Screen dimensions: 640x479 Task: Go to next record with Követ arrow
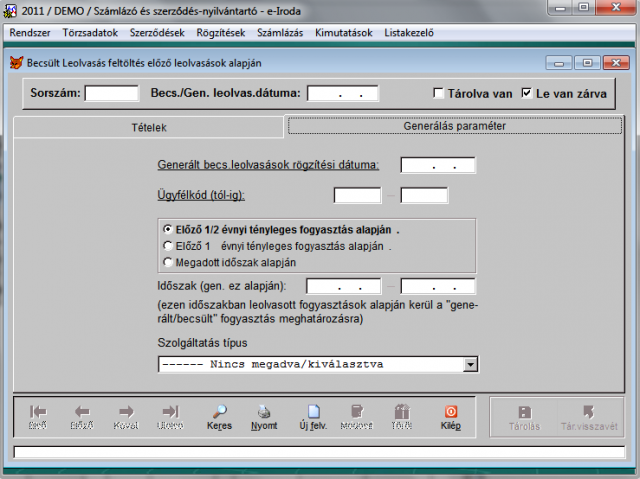coord(126,411)
